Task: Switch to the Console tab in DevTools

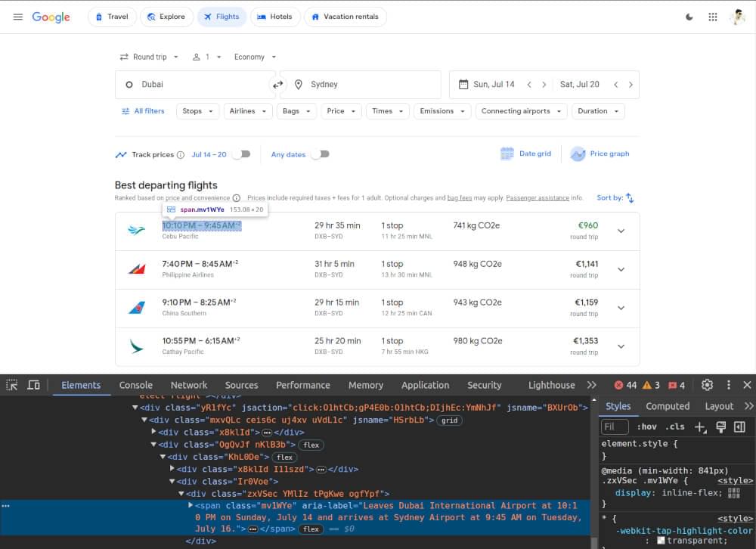Action: pos(135,385)
